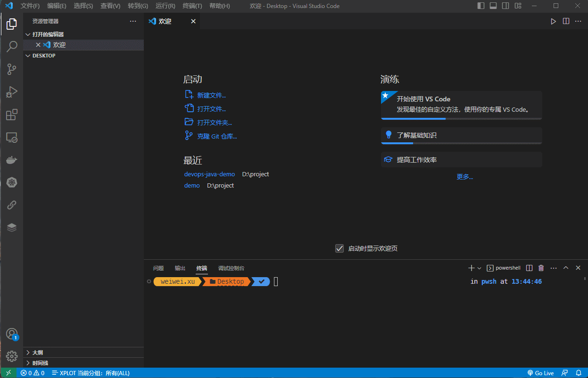Open the link/chain extension icon in activity bar
Image resolution: width=588 pixels, height=378 pixels.
point(12,205)
